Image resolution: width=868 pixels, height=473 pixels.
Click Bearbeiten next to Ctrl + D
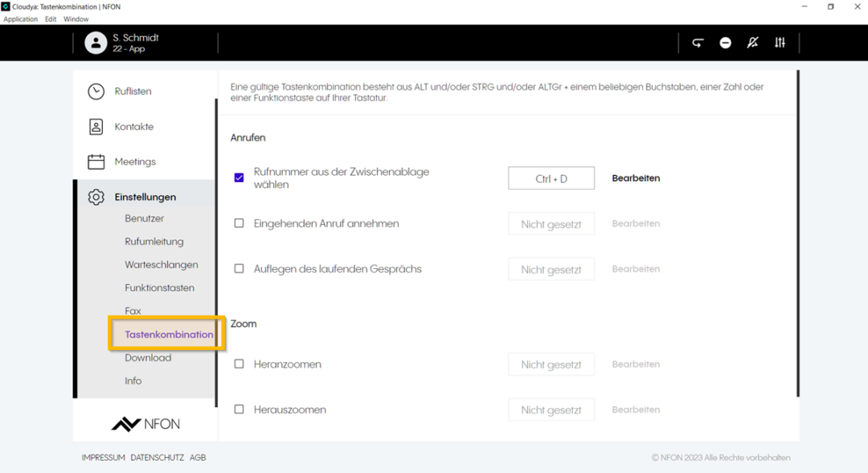pyautogui.click(x=636, y=177)
